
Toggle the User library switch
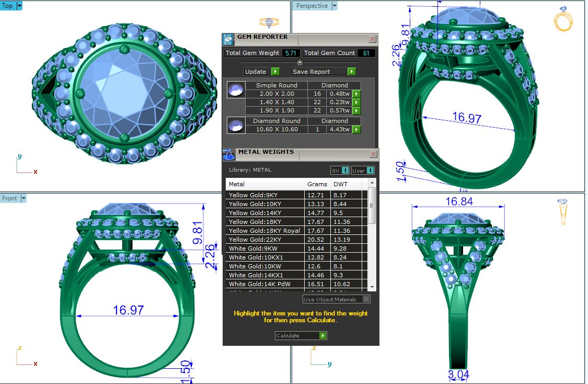tap(363, 171)
